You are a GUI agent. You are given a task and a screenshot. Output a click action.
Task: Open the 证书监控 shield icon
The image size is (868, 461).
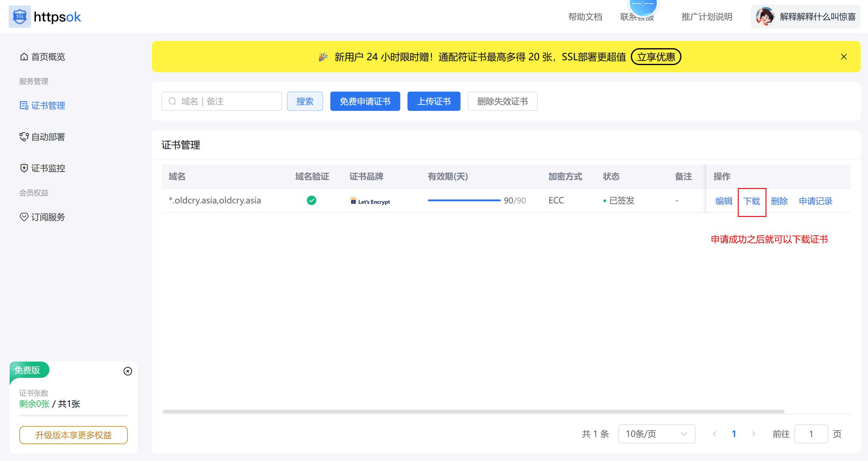coord(24,168)
